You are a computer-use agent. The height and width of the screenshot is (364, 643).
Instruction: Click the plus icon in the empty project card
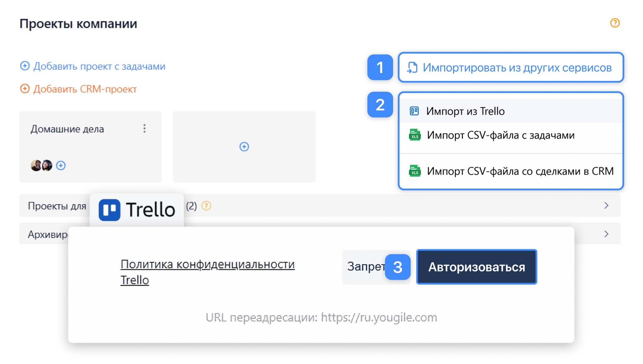point(244,147)
